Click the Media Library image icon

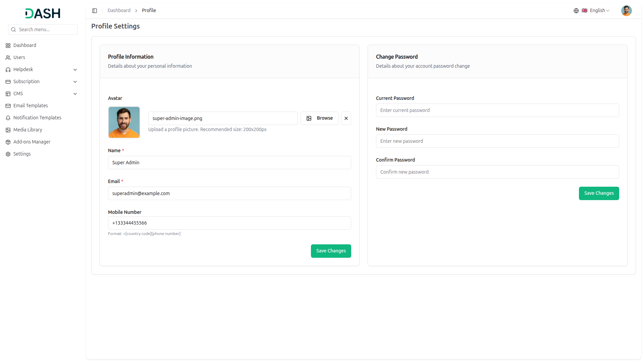click(x=8, y=130)
